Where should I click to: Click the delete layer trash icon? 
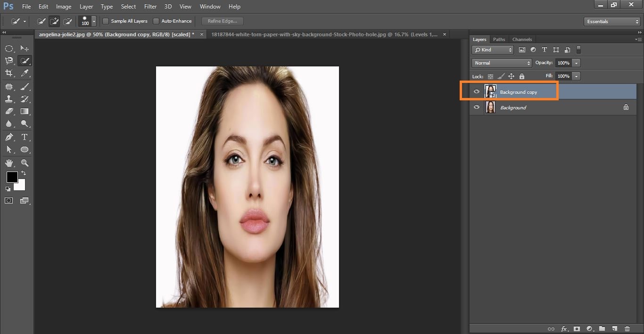coord(627,328)
